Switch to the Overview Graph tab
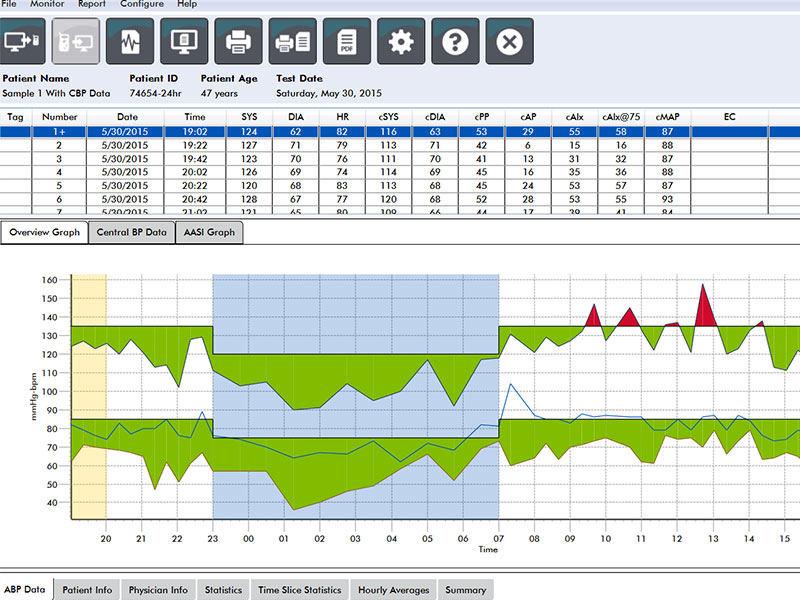Image resolution: width=800 pixels, height=600 pixels. [x=44, y=233]
